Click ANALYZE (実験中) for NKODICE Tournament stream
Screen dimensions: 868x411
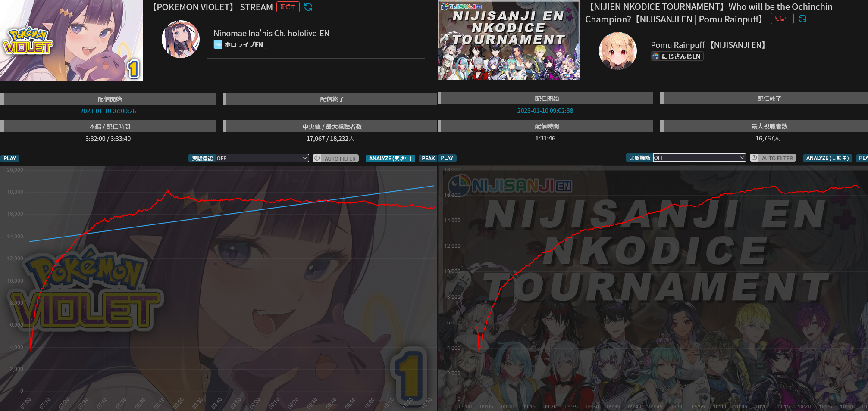(x=827, y=158)
